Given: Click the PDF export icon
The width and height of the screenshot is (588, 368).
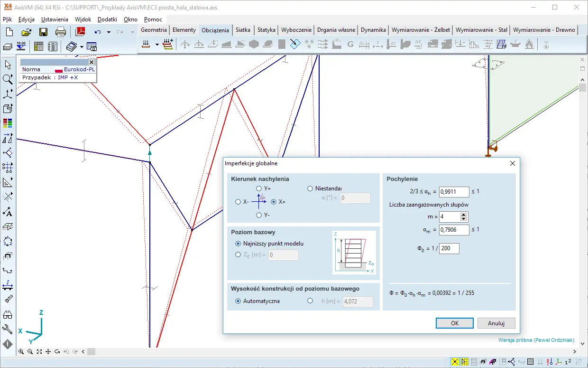Looking at the screenshot, I should [80, 32].
